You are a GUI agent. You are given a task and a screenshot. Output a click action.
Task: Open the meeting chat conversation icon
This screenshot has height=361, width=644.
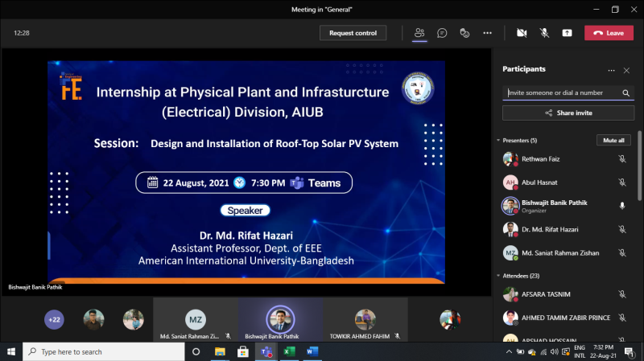(442, 33)
